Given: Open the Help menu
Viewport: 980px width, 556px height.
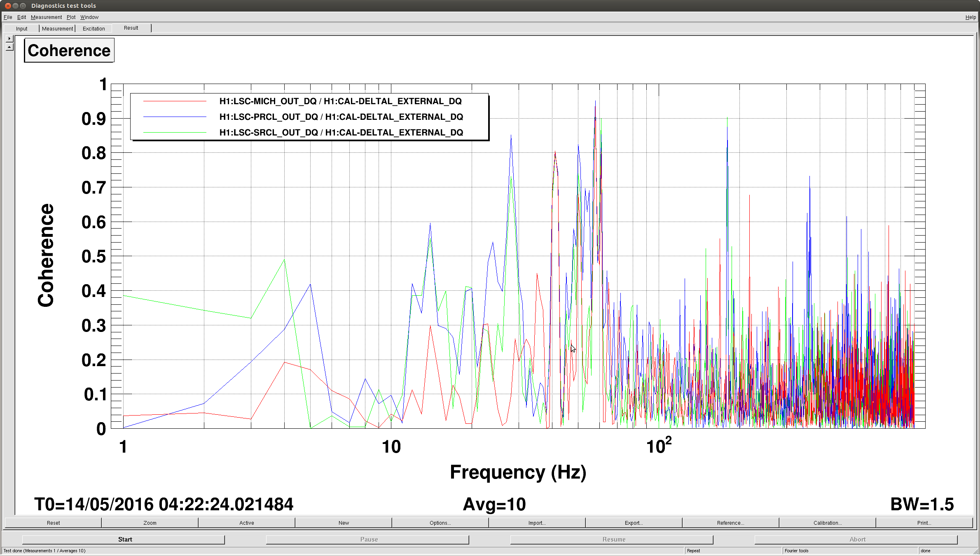Looking at the screenshot, I should (x=971, y=17).
